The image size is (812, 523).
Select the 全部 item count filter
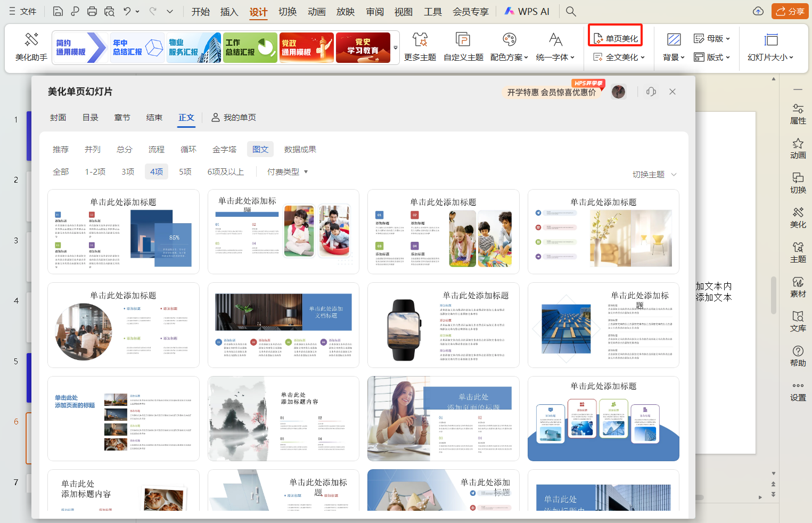61,171
